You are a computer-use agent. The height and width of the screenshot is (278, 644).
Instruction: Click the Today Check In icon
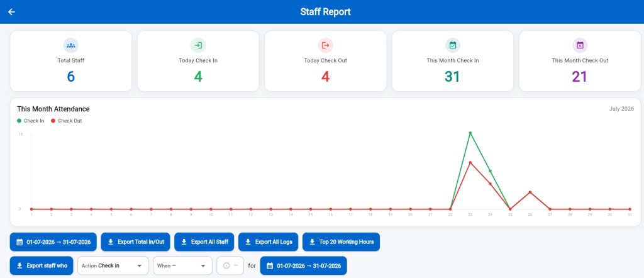tap(198, 45)
